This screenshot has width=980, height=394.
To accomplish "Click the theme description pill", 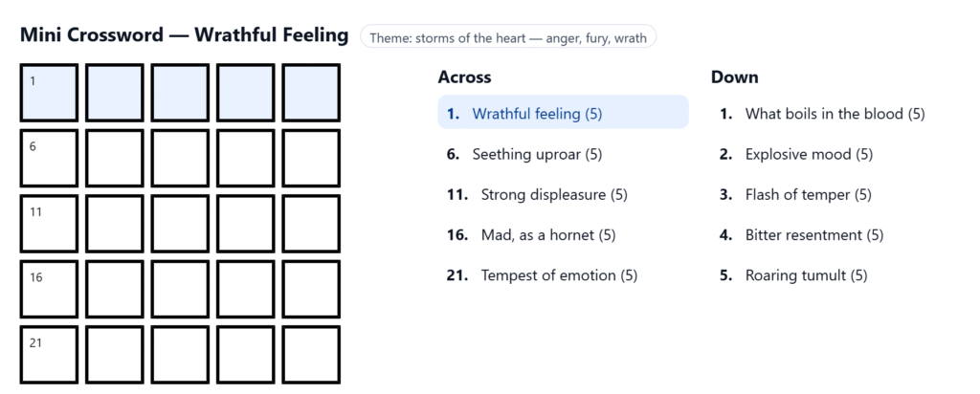I will pos(508,37).
